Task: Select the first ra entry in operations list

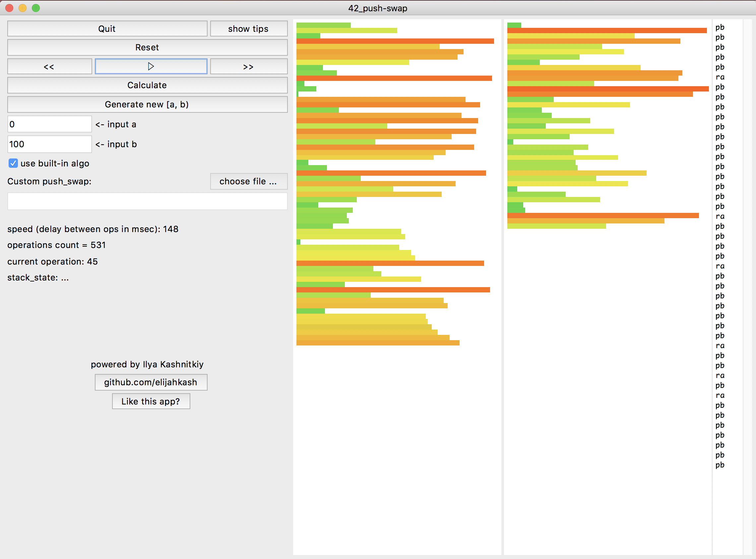Action: [720, 77]
